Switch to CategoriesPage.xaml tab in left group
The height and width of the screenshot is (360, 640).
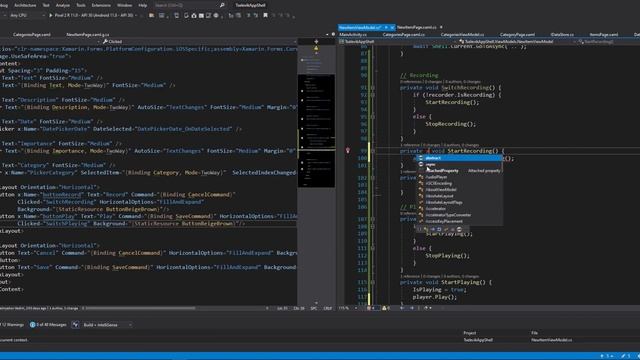click(32, 35)
